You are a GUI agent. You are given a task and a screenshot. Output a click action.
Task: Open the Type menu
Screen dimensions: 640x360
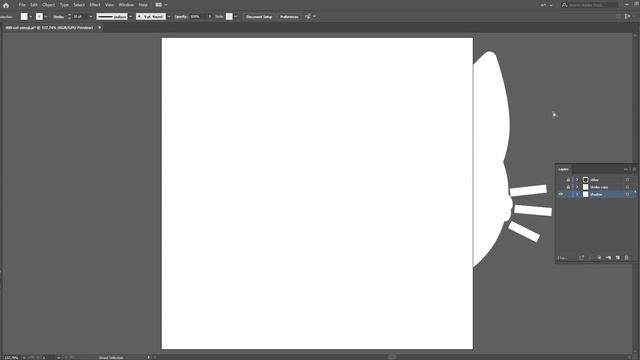tap(64, 5)
